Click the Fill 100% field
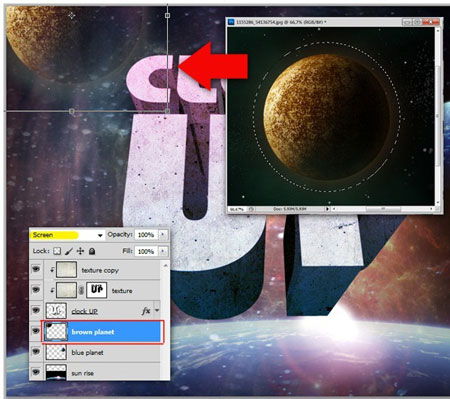The height and width of the screenshot is (399, 450). pos(146,251)
